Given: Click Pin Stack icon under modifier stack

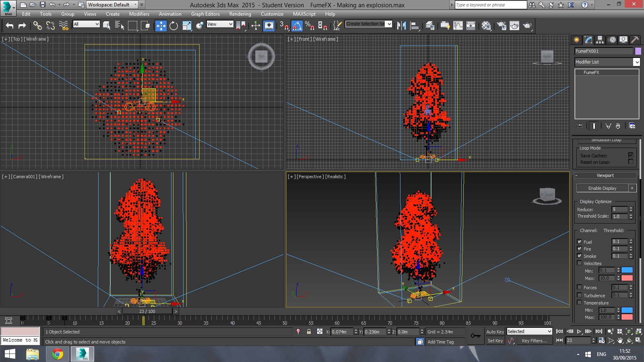Looking at the screenshot, I should [580, 126].
